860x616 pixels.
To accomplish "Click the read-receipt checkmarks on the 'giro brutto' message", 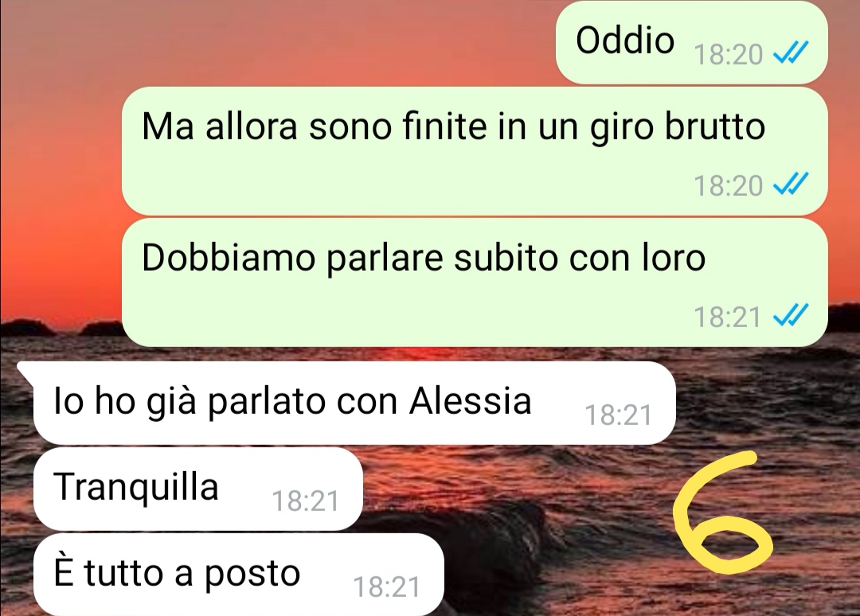I will (x=791, y=184).
